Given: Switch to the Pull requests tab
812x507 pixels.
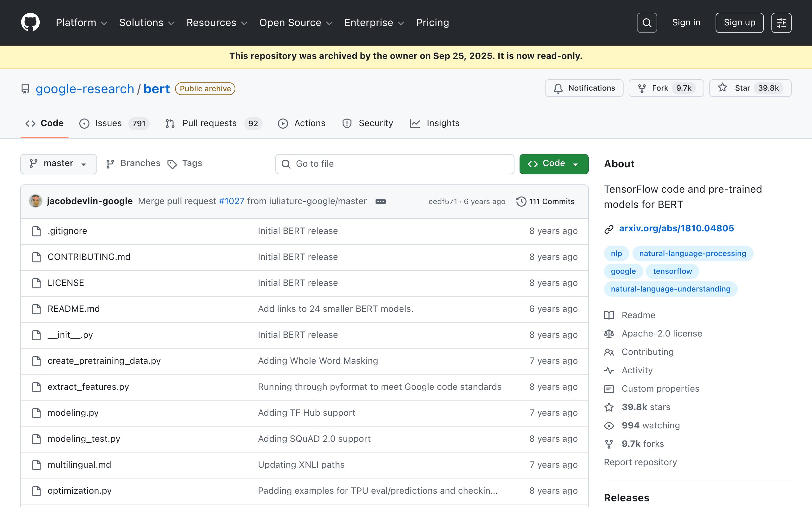Looking at the screenshot, I should (x=213, y=123).
